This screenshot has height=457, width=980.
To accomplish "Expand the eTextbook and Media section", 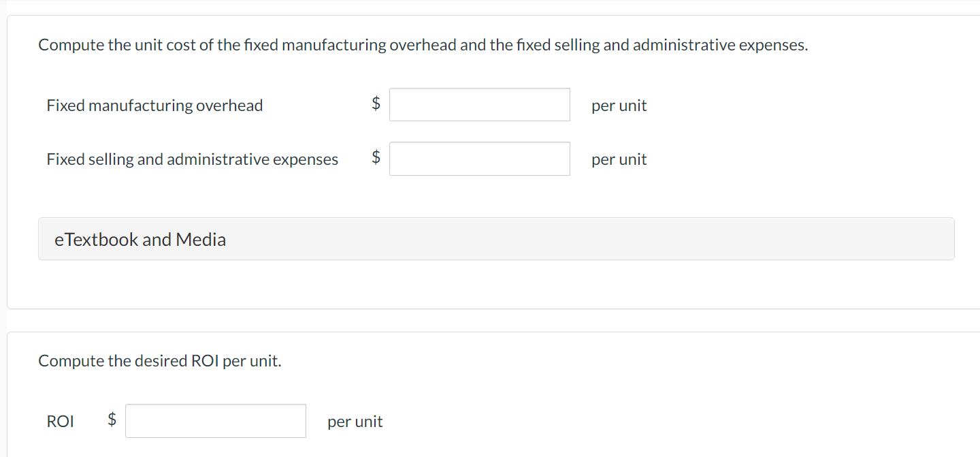I will (x=495, y=239).
